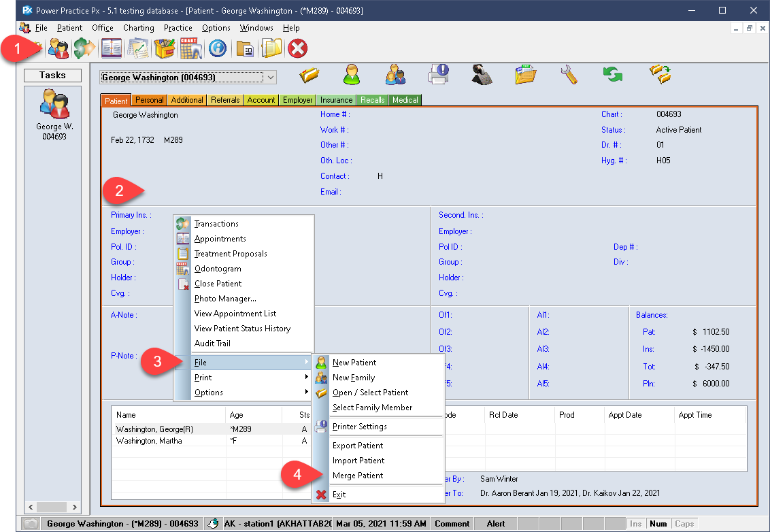The width and height of the screenshot is (770, 532).
Task: Expand the highlighted File submenu entry
Action: 244,363
